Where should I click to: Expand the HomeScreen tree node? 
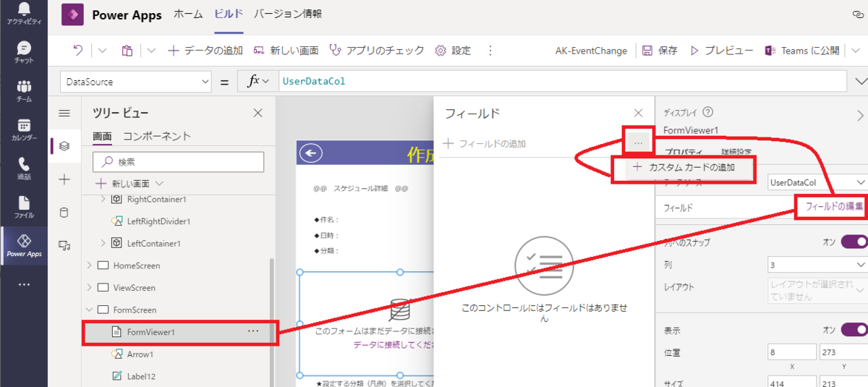click(x=89, y=265)
